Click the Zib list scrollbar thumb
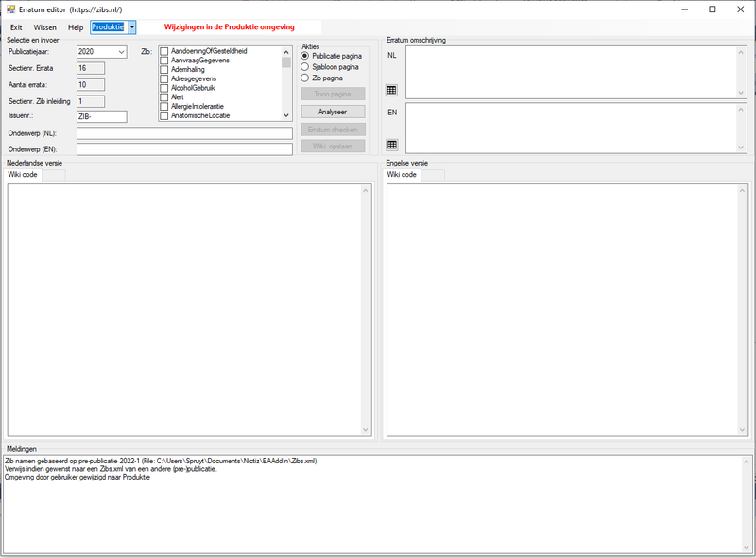The height and width of the screenshot is (558, 756). click(286, 62)
